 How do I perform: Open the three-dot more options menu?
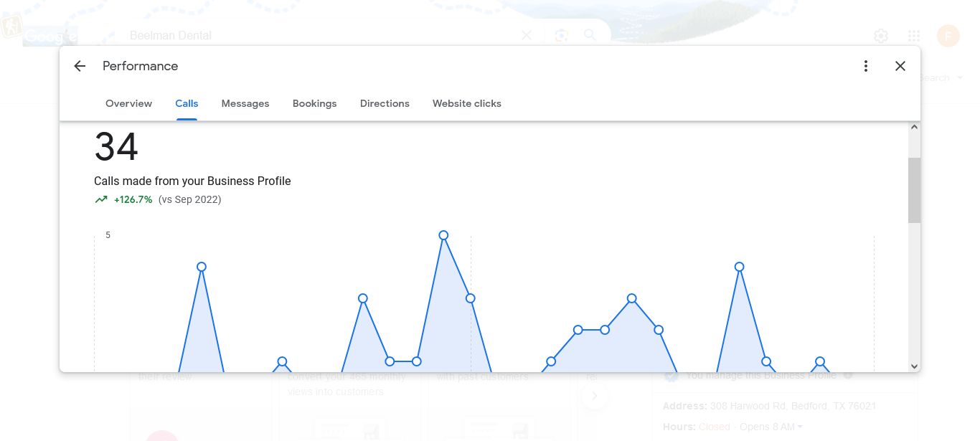click(x=866, y=66)
